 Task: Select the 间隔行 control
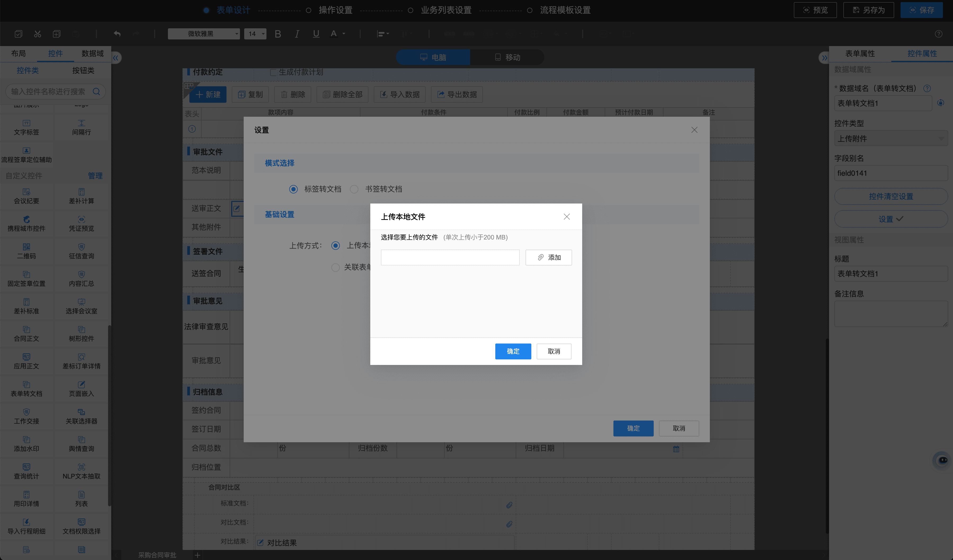(82, 128)
